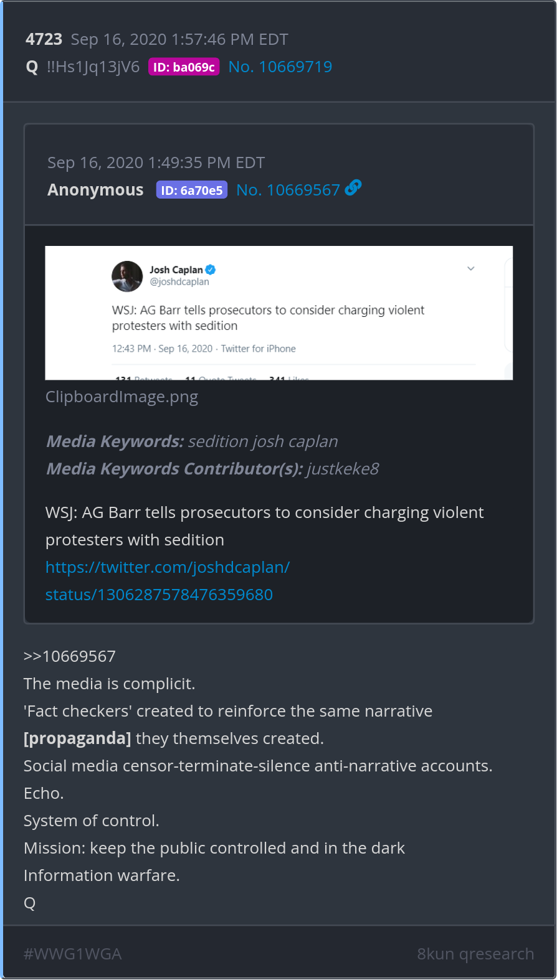Click the justkeke8 contributor name
The width and height of the screenshot is (557, 980).
(343, 469)
